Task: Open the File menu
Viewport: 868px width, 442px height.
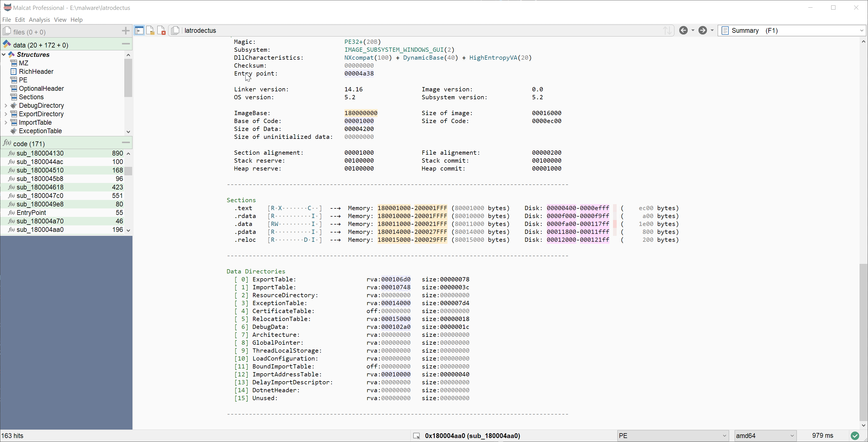Action: click(7, 20)
